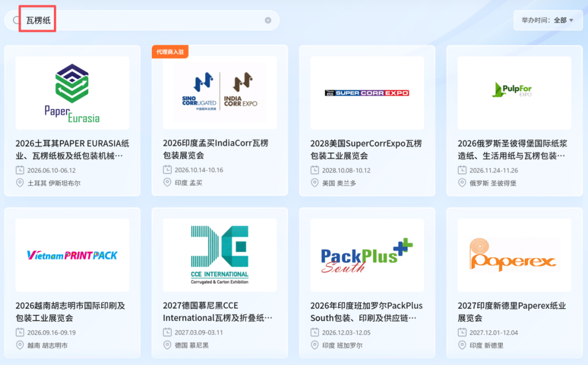The width and height of the screenshot is (588, 365).
Task: Select date text 2026.06.10-06.12
Action: tap(51, 170)
